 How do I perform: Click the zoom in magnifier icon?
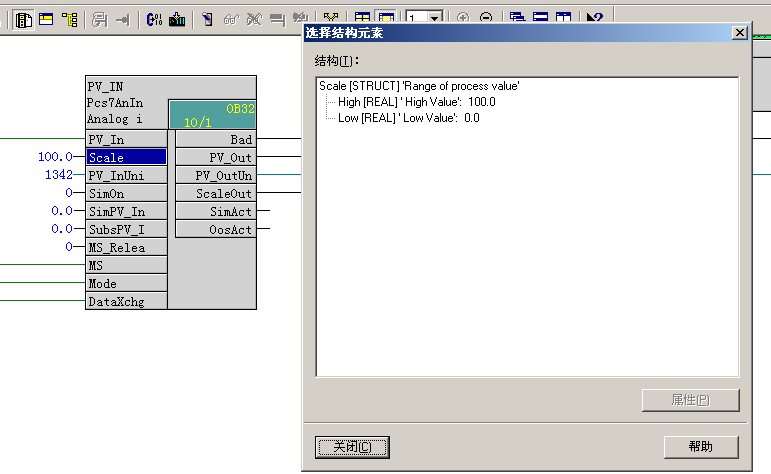coord(463,18)
